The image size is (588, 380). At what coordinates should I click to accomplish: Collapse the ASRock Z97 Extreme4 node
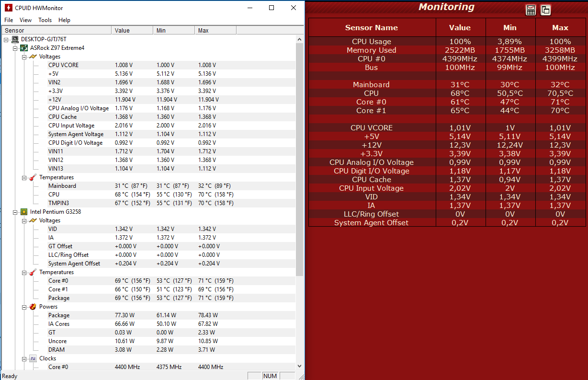[x=15, y=48]
